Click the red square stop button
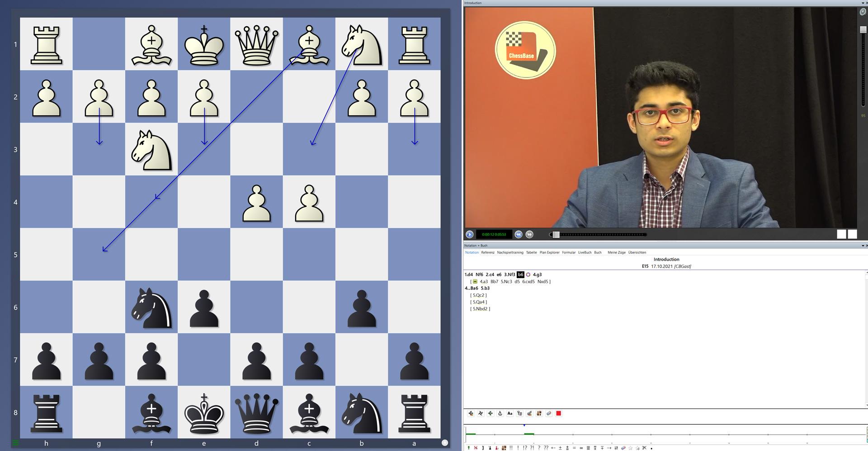Viewport: 868px width, 451px height. click(559, 413)
